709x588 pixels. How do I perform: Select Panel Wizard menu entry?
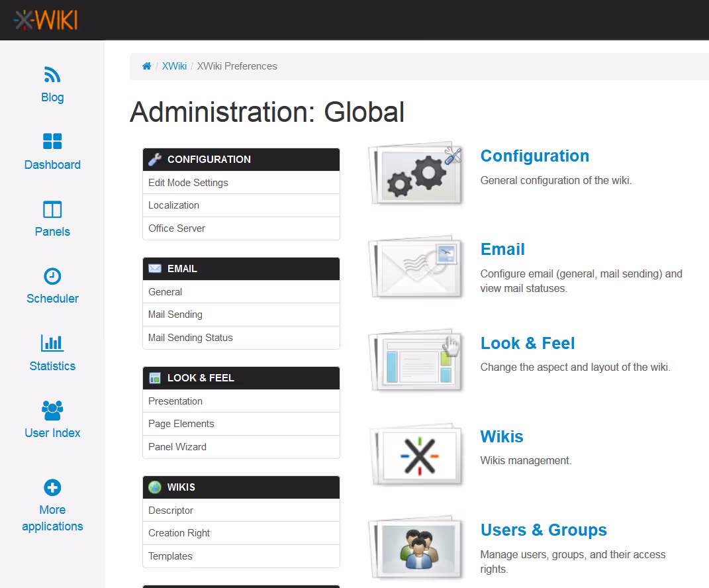(177, 447)
